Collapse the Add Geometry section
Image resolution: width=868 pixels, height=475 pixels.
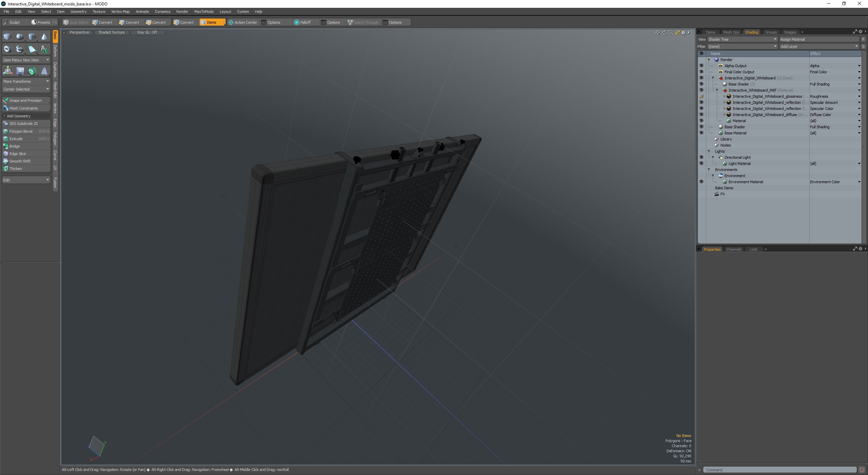pyautogui.click(x=4, y=116)
